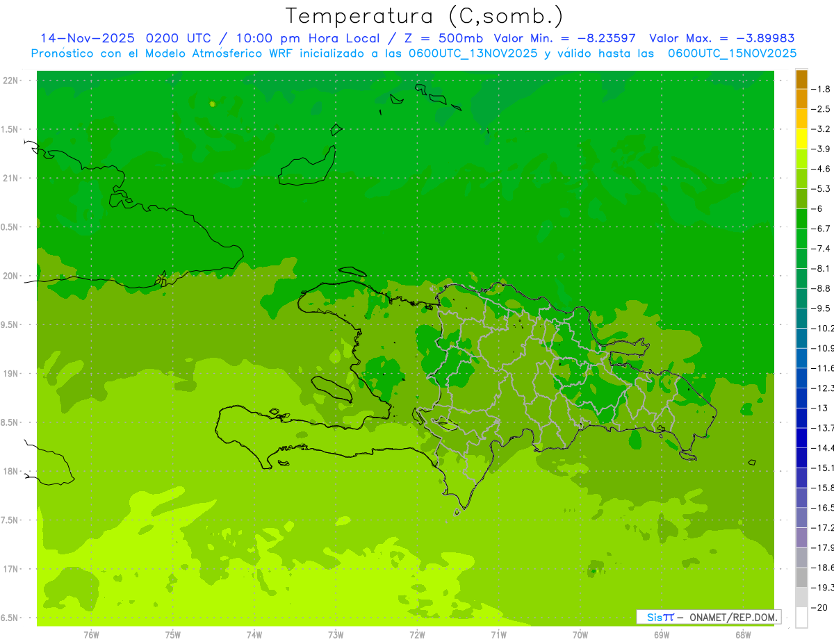The image size is (834, 644).
Task: Click the '70W' longitude label
Action: [580, 635]
